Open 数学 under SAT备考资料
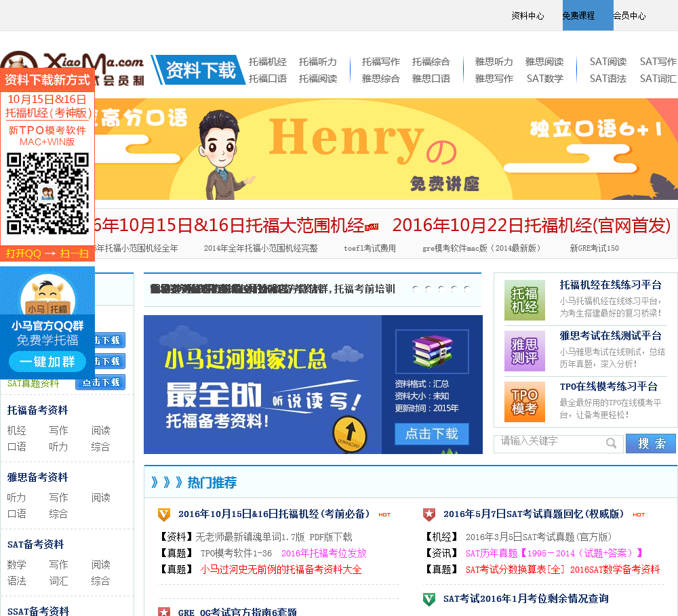 (17, 564)
